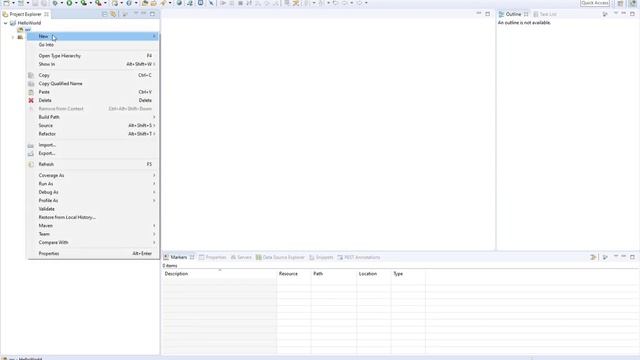Screen dimensions: 640x360
Task: Click Validate in the context menu
Action: 93,209
